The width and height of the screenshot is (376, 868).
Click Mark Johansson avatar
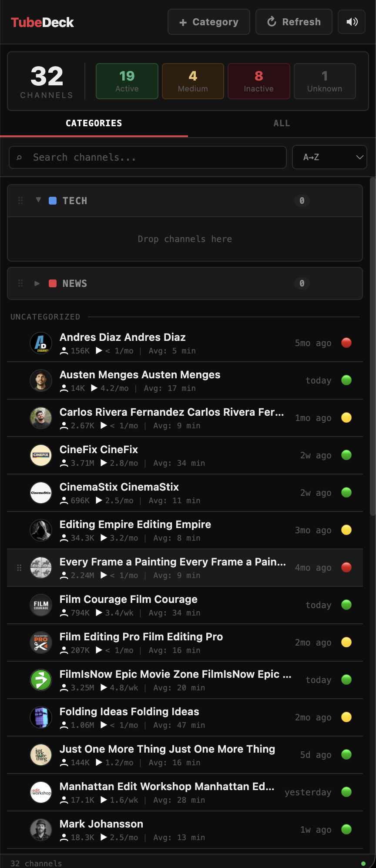coord(41,830)
